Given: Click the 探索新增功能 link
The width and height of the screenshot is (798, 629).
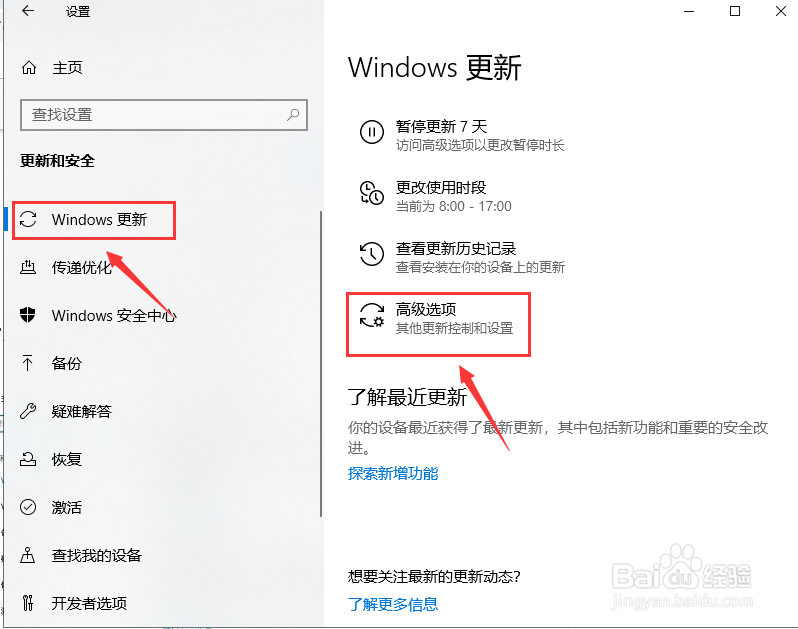Looking at the screenshot, I should pyautogui.click(x=393, y=474).
